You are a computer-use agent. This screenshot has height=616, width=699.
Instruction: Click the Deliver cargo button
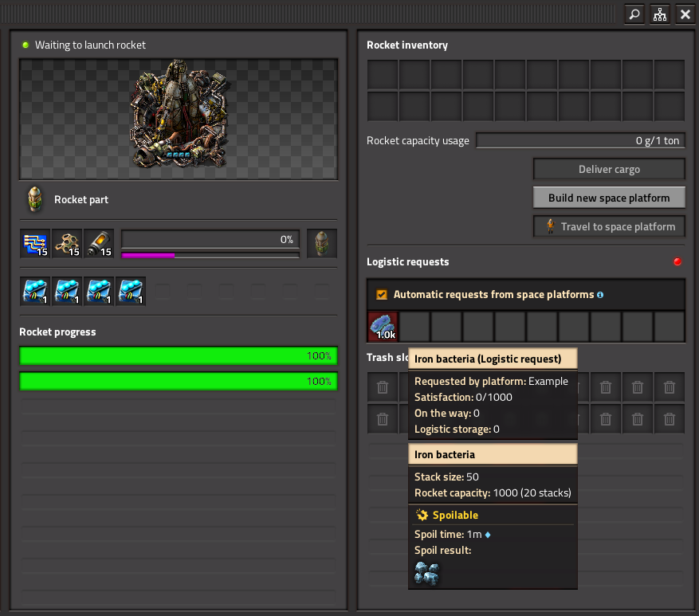point(609,170)
